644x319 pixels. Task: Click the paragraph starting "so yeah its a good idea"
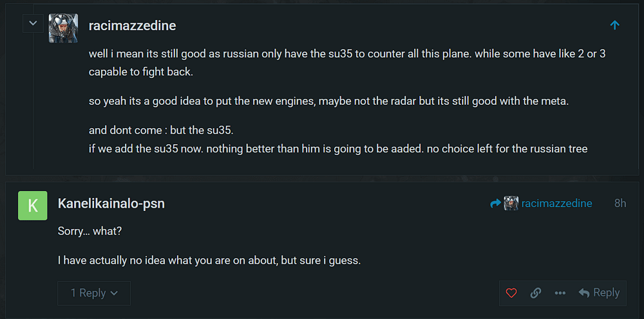(x=328, y=101)
